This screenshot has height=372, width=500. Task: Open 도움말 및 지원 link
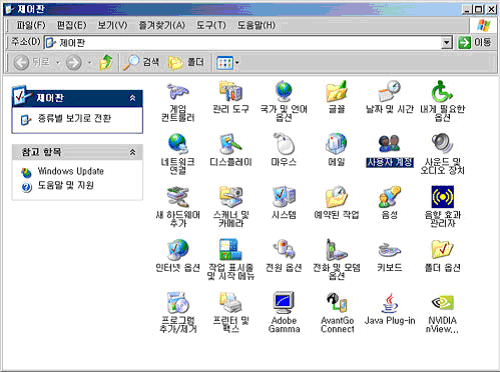pos(65,185)
